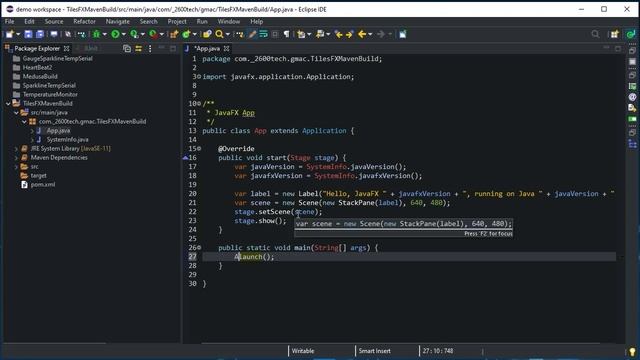Image resolution: width=640 pixels, height=360 pixels.
Task: Click the tip lightbulb in status bar
Action: (x=632, y=351)
